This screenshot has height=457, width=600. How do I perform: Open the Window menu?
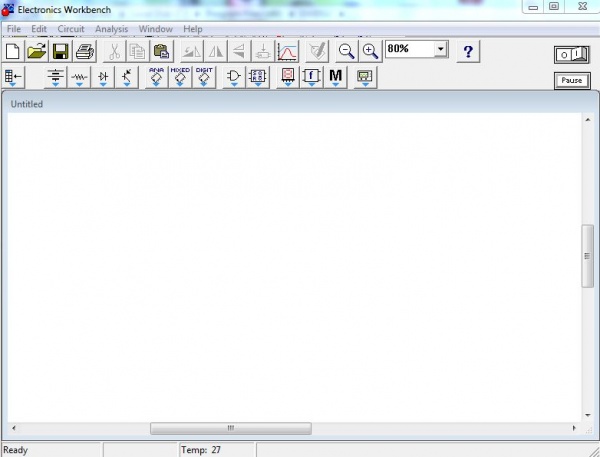156,29
